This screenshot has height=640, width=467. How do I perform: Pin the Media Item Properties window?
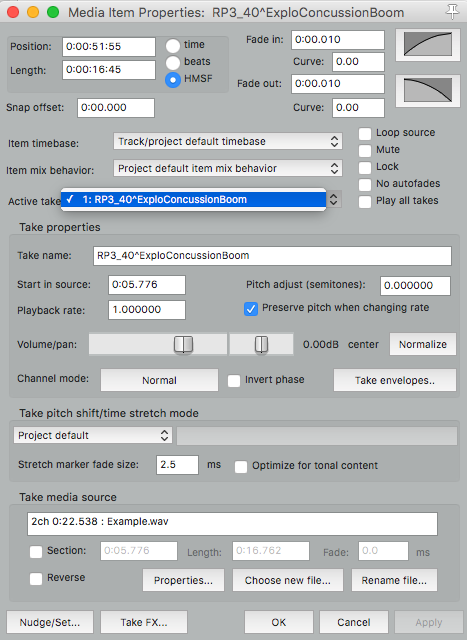pos(452,12)
